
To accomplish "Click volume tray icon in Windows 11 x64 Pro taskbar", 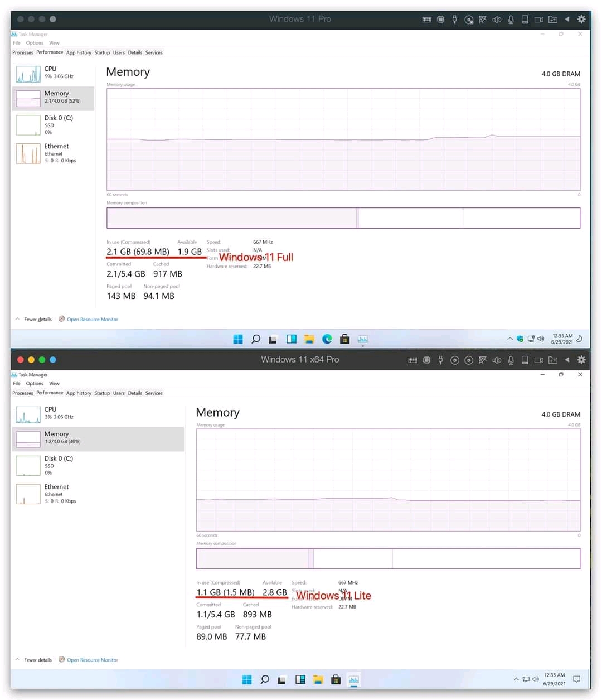I will click(x=536, y=679).
